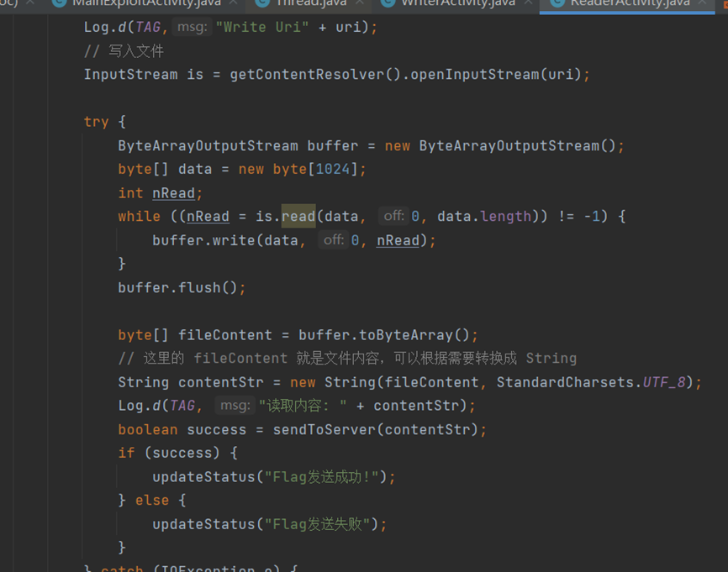728x572 pixels.
Task: Click updateStatus on the Flag发送失败 line
Action: coord(203,524)
